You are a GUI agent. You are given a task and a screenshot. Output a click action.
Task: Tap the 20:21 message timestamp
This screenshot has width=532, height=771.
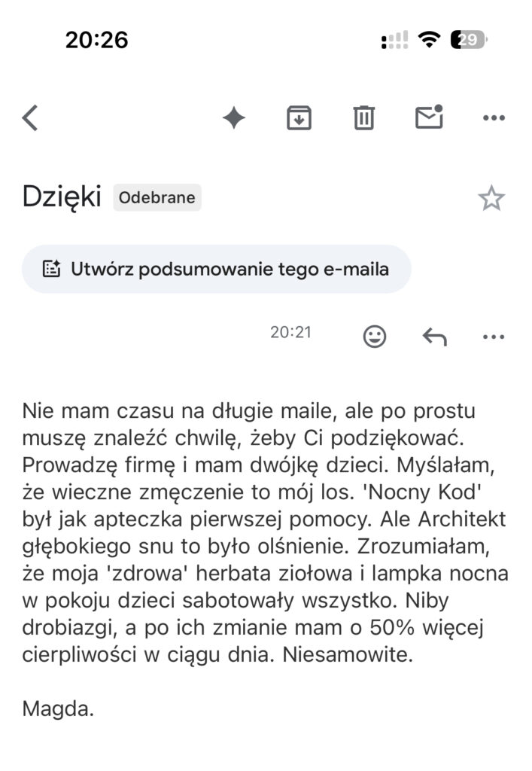tap(290, 332)
